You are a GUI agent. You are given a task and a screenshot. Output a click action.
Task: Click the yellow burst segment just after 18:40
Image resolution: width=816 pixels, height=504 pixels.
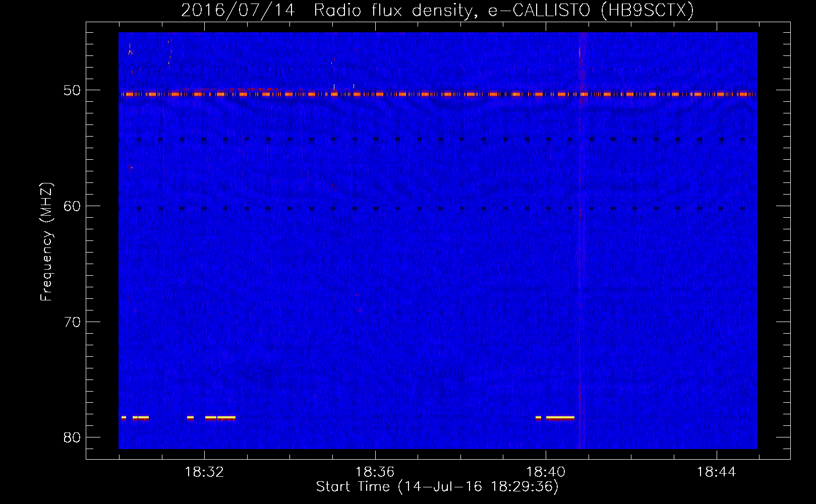point(560,417)
